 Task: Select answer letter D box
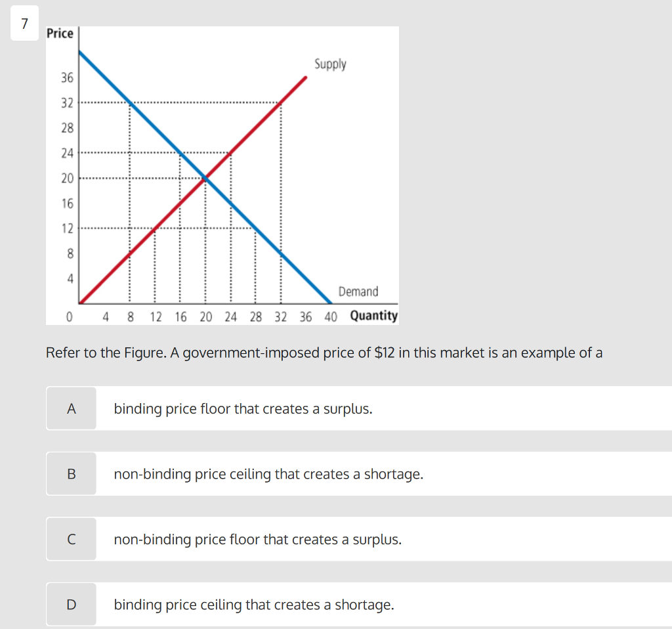[x=71, y=604]
